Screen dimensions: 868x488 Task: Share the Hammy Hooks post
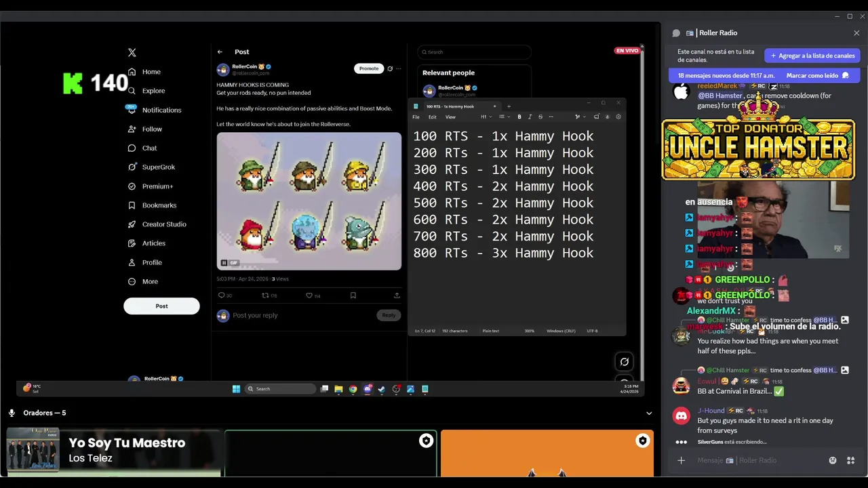point(397,296)
